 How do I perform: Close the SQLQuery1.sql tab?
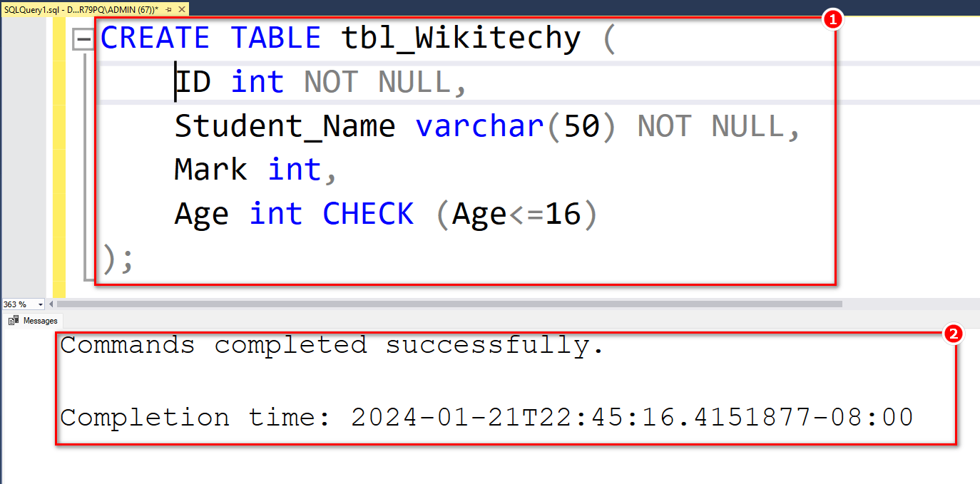pyautogui.click(x=181, y=9)
